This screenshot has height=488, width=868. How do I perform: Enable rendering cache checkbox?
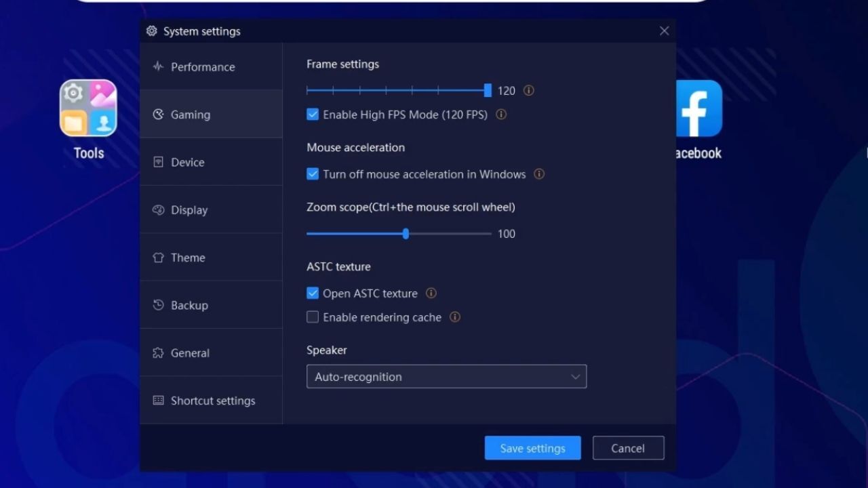click(x=313, y=317)
